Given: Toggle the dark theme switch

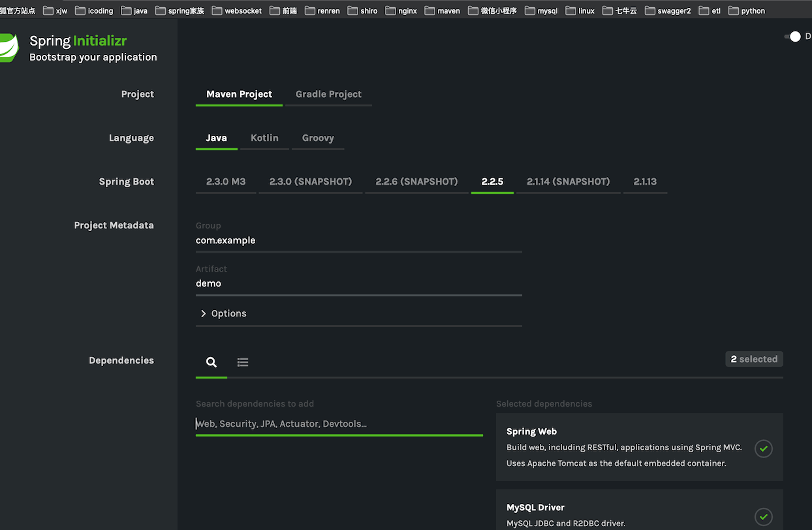Looking at the screenshot, I should 792,37.
